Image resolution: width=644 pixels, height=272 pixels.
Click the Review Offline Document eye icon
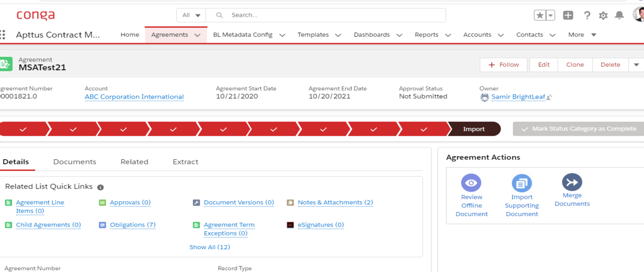click(x=471, y=183)
